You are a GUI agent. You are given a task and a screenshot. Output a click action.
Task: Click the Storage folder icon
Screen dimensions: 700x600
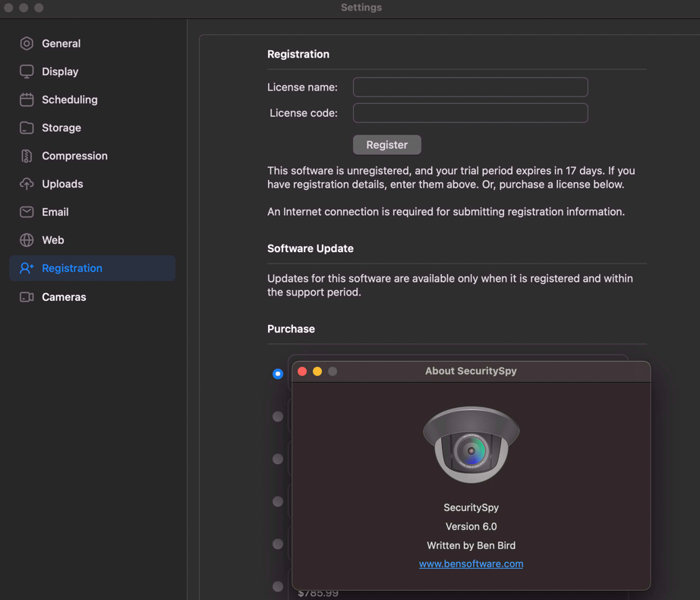coord(27,128)
